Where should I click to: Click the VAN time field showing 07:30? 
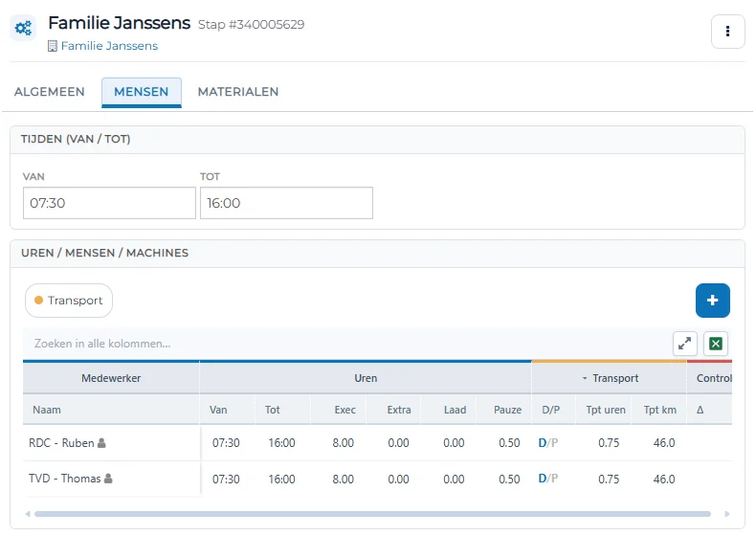click(109, 203)
